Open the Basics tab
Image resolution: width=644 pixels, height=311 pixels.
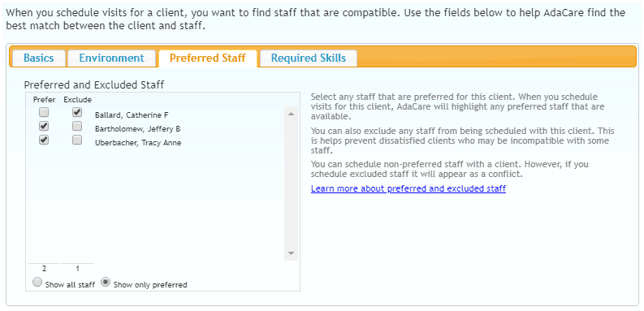(x=39, y=58)
